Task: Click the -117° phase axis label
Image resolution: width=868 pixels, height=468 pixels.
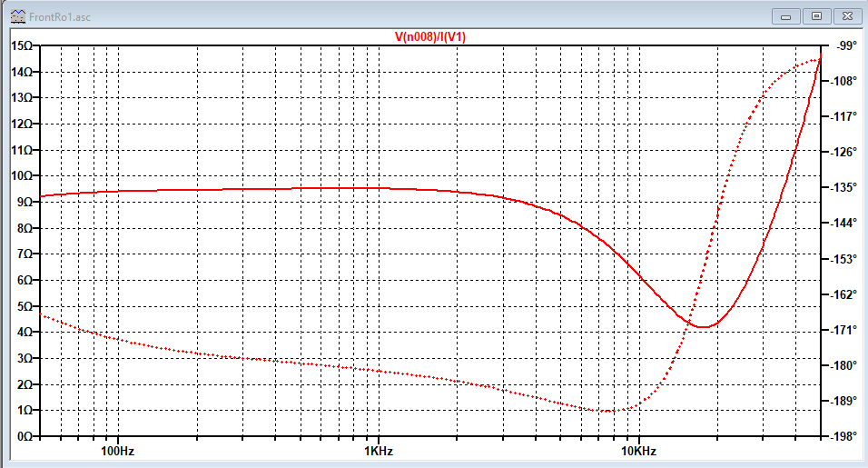Action: point(844,116)
